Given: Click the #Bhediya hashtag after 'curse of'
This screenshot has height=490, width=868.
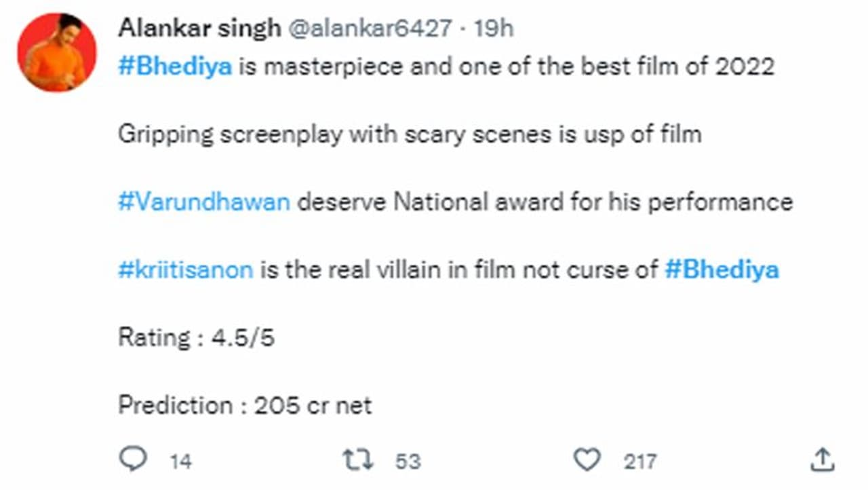Looking at the screenshot, I should [x=722, y=270].
